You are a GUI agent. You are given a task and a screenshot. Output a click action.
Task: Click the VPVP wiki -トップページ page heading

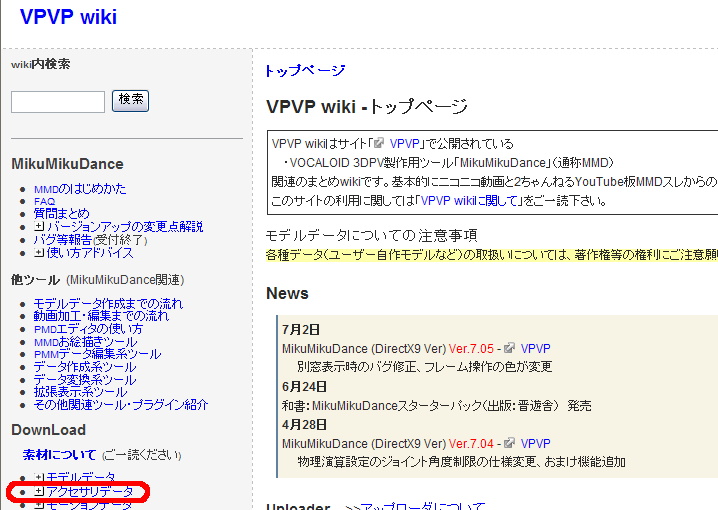pyautogui.click(x=367, y=106)
